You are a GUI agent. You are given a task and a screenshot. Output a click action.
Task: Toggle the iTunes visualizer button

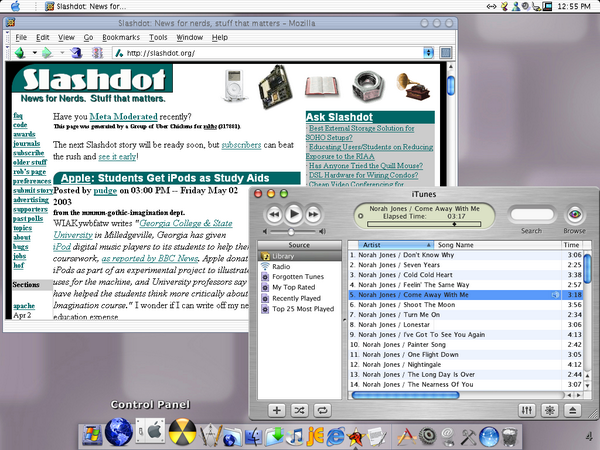pyautogui.click(x=548, y=410)
